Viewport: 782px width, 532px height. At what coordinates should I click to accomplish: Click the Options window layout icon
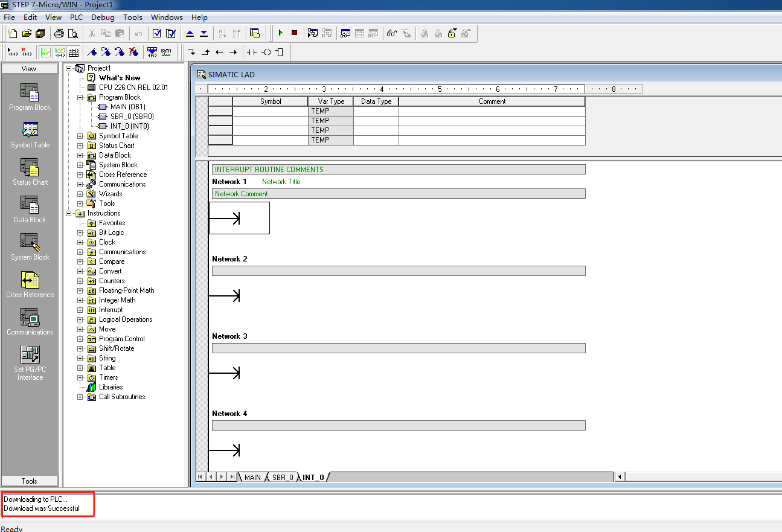(255, 33)
